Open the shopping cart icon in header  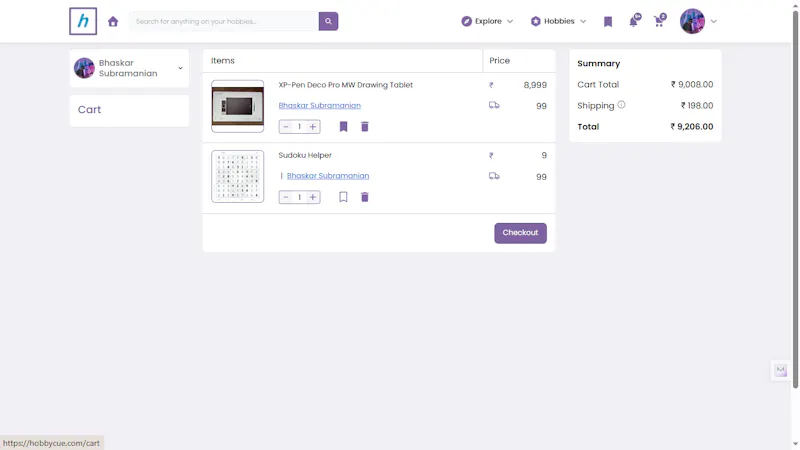(660, 21)
